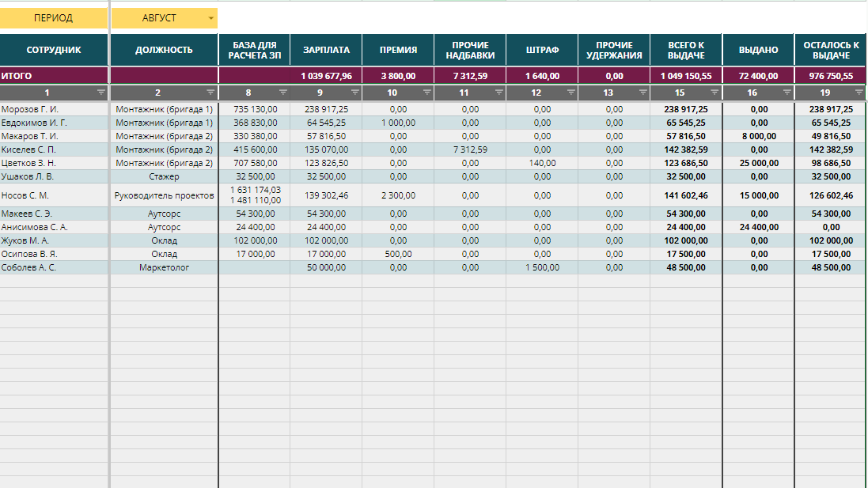Open filter icon on column 8
The width and height of the screenshot is (868, 488).
click(283, 93)
